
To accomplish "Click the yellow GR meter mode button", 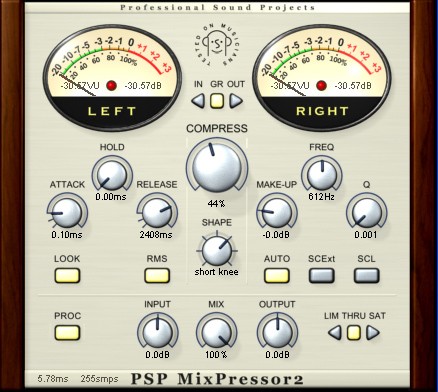I will pyautogui.click(x=217, y=101).
